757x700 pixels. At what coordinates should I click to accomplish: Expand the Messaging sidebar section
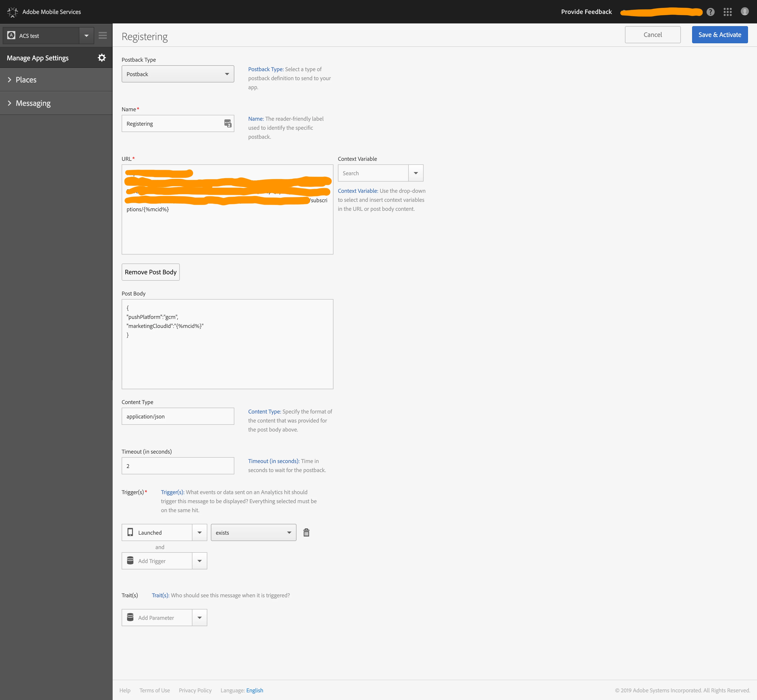(33, 103)
